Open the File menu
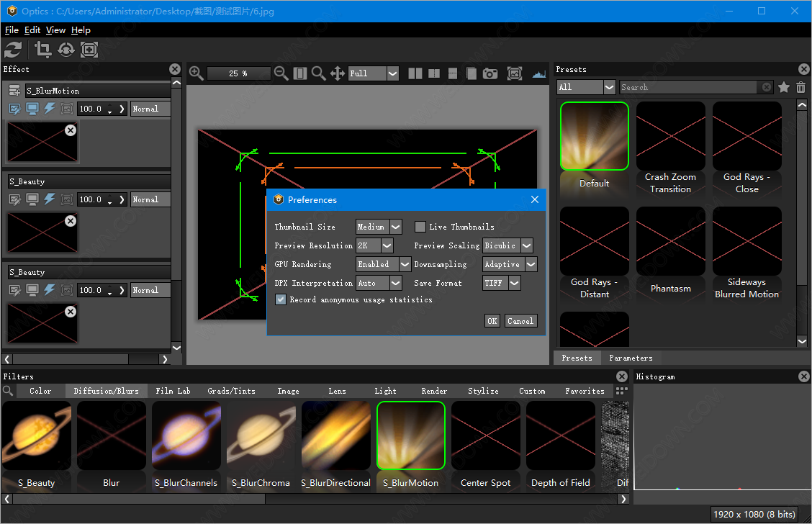The image size is (812, 524). tap(12, 30)
